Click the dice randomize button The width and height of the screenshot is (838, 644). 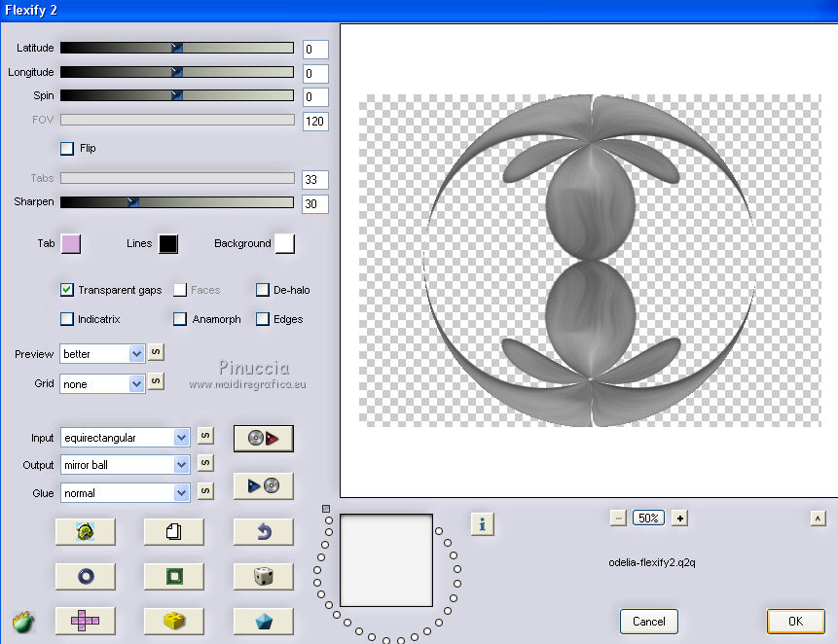point(264,577)
